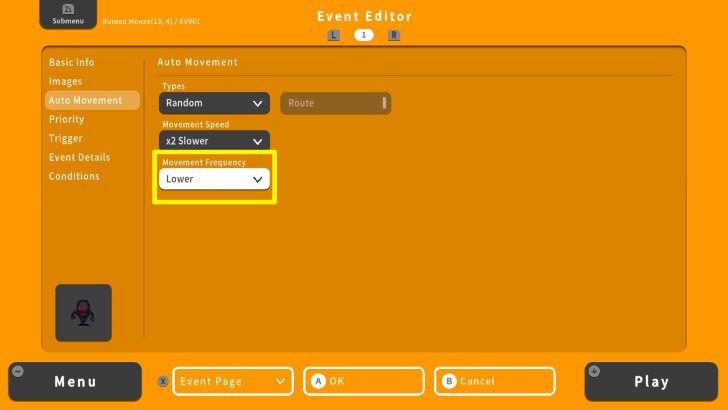Click the A icon on OK
Screen dimensions: 728x410
pos(318,381)
